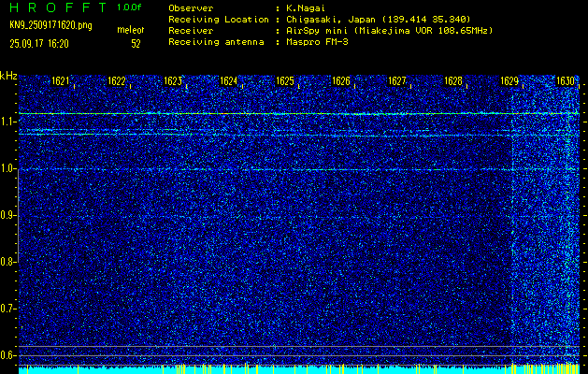
Task: Click the Receiving Location field label
Action: pyautogui.click(x=219, y=20)
